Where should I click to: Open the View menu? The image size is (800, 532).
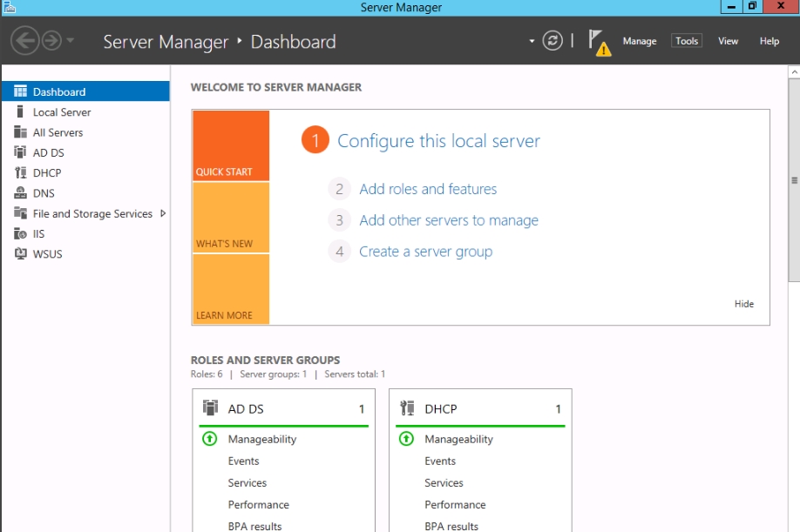point(728,41)
